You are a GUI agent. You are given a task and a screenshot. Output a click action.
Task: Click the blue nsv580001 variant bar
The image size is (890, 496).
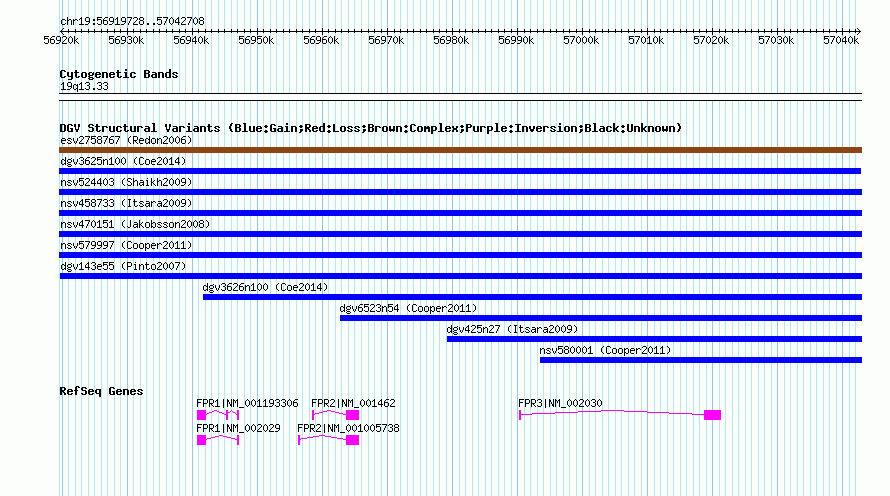(x=701, y=360)
